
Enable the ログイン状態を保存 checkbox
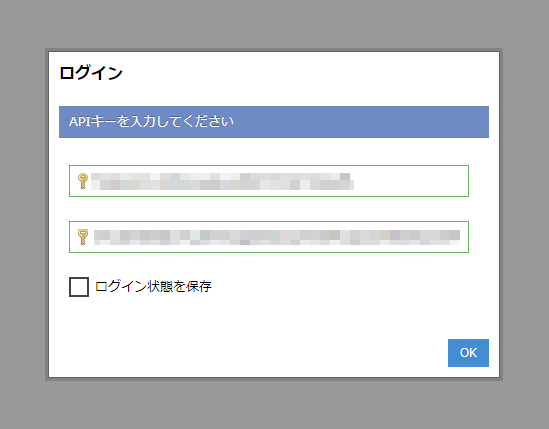(79, 287)
